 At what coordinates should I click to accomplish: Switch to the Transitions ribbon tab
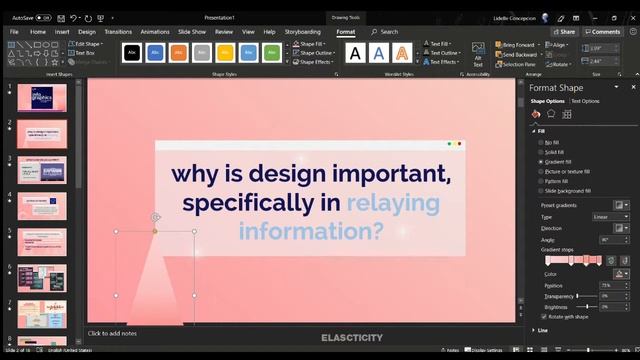tap(118, 32)
